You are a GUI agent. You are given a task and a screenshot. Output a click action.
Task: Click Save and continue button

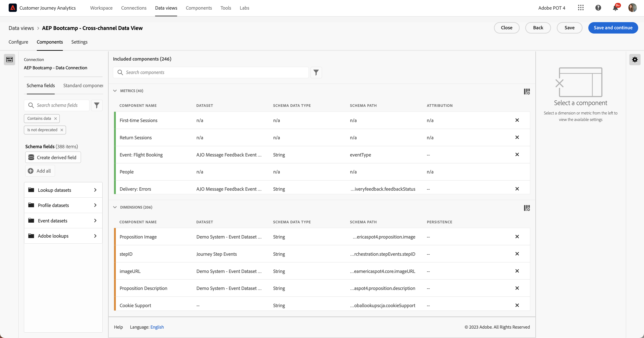tap(613, 28)
